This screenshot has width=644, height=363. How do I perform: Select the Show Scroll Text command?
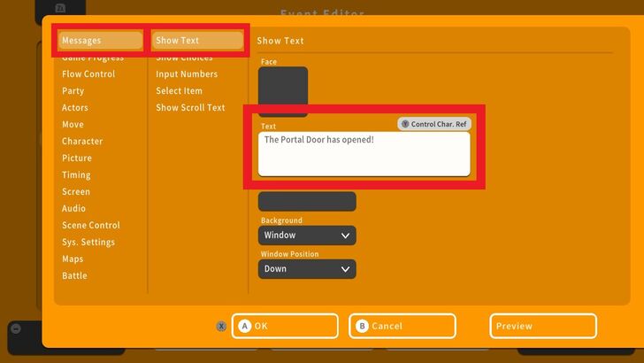click(190, 108)
